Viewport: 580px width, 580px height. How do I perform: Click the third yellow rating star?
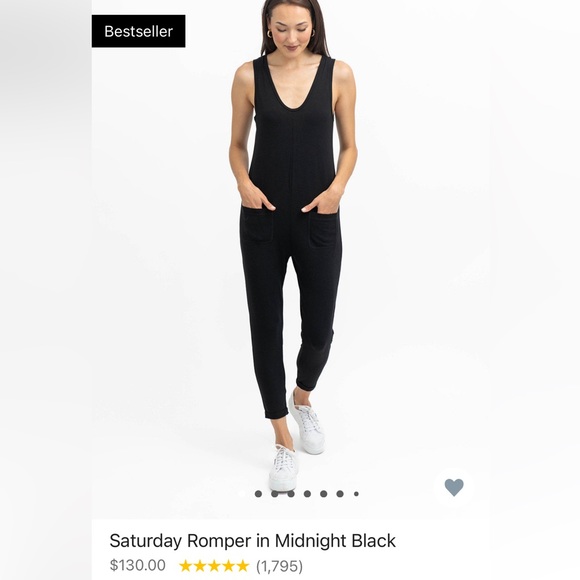(214, 566)
